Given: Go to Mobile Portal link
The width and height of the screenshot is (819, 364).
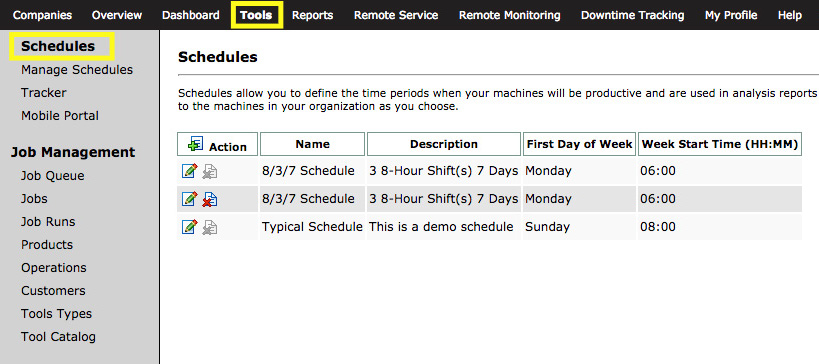Looking at the screenshot, I should [60, 115].
